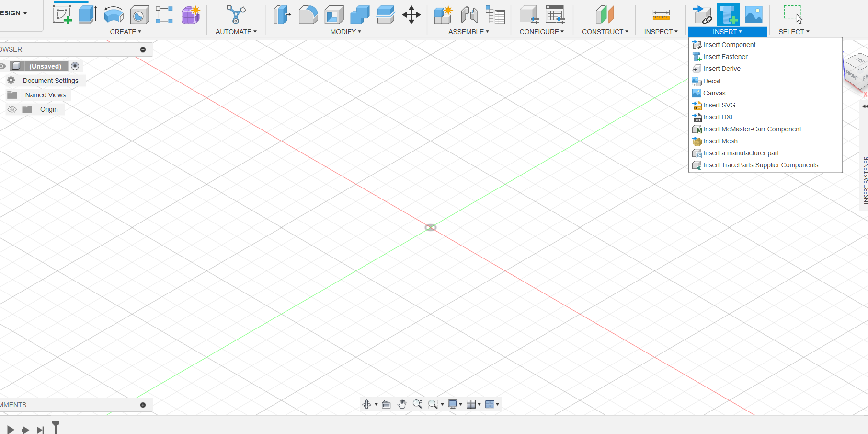The width and height of the screenshot is (868, 434).
Task: Open the SELECT dropdown menu
Action: pyautogui.click(x=794, y=32)
